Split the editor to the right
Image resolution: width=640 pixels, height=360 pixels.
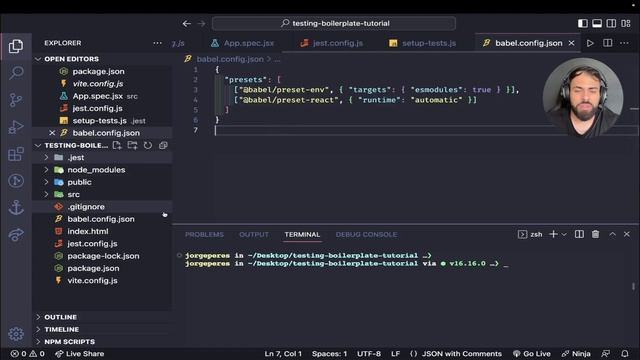[x=607, y=43]
